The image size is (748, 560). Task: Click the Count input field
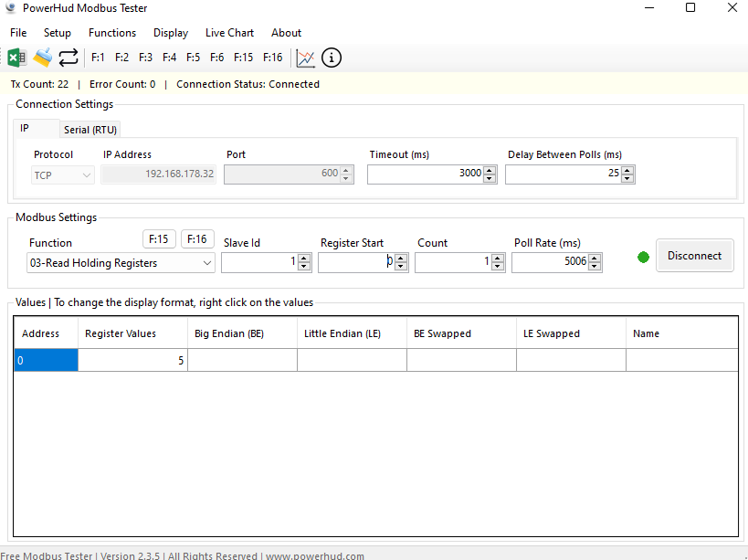(x=453, y=262)
